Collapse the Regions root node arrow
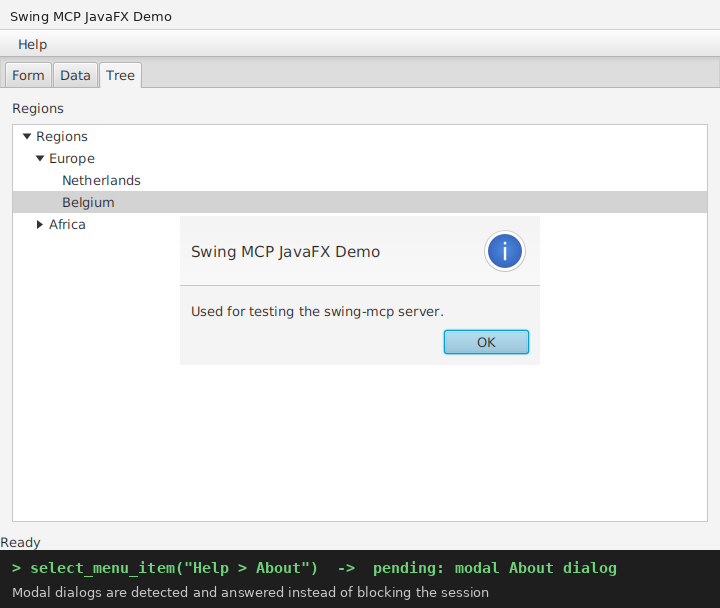 27,136
